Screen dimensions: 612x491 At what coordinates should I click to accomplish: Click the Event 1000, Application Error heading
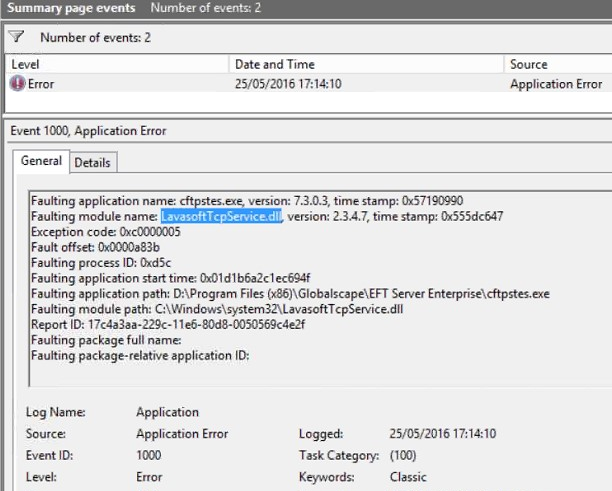click(x=89, y=131)
